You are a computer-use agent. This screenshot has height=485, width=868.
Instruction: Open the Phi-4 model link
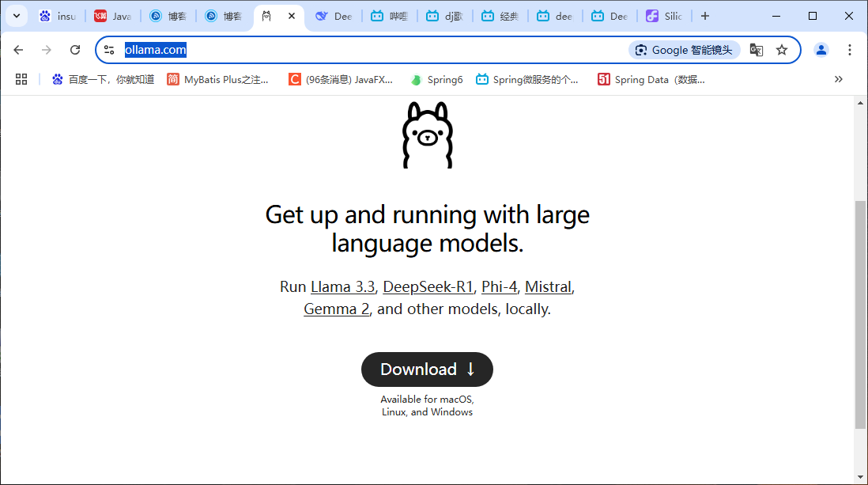pyautogui.click(x=499, y=286)
